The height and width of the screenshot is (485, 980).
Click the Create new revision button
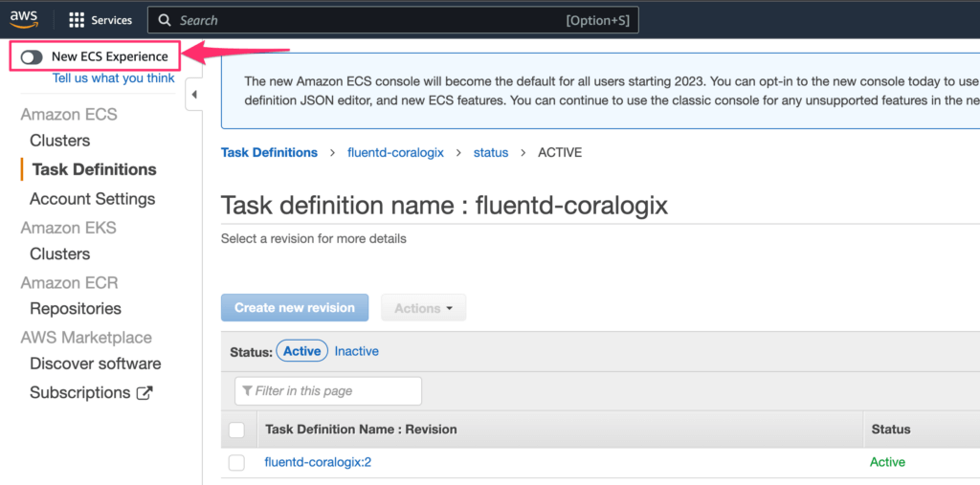tap(295, 308)
